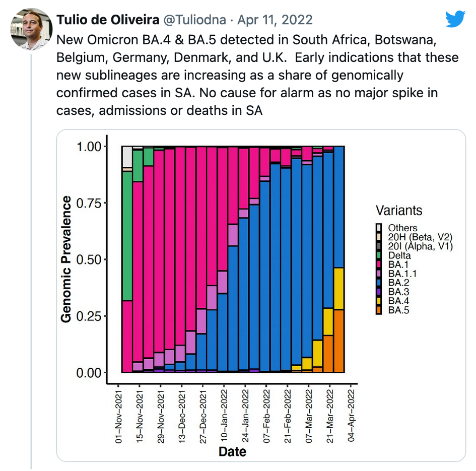Click the 20I (Alpha, V1) legend swatch
476x471 pixels.
coord(379,246)
